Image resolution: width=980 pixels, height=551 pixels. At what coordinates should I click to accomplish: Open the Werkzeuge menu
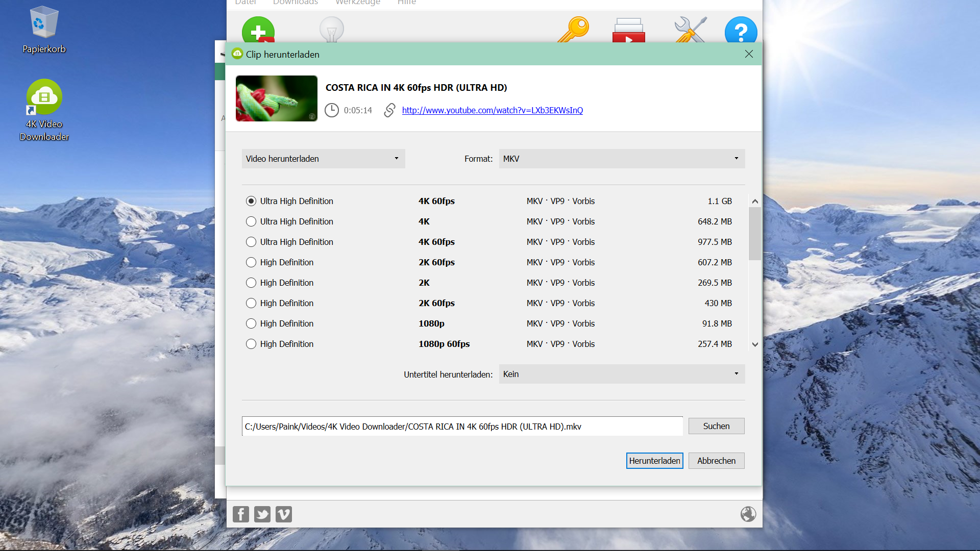(357, 3)
